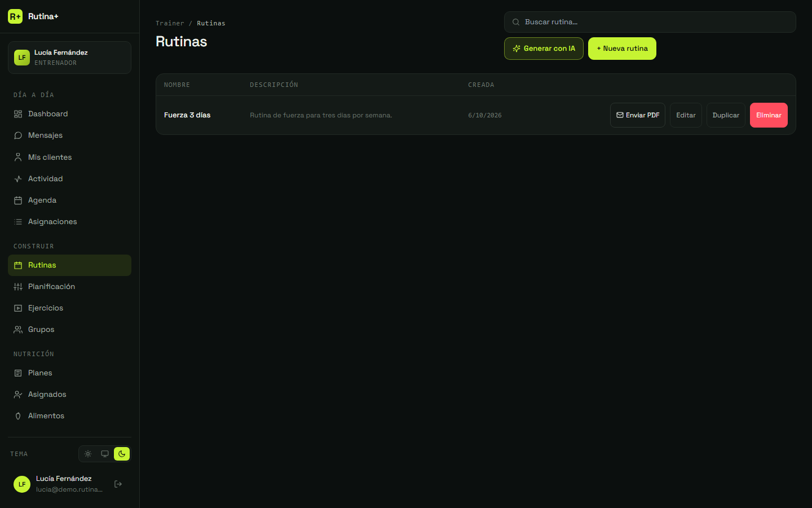This screenshot has height=508, width=812.
Task: Click the + Nueva rutina button
Action: [x=622, y=49]
